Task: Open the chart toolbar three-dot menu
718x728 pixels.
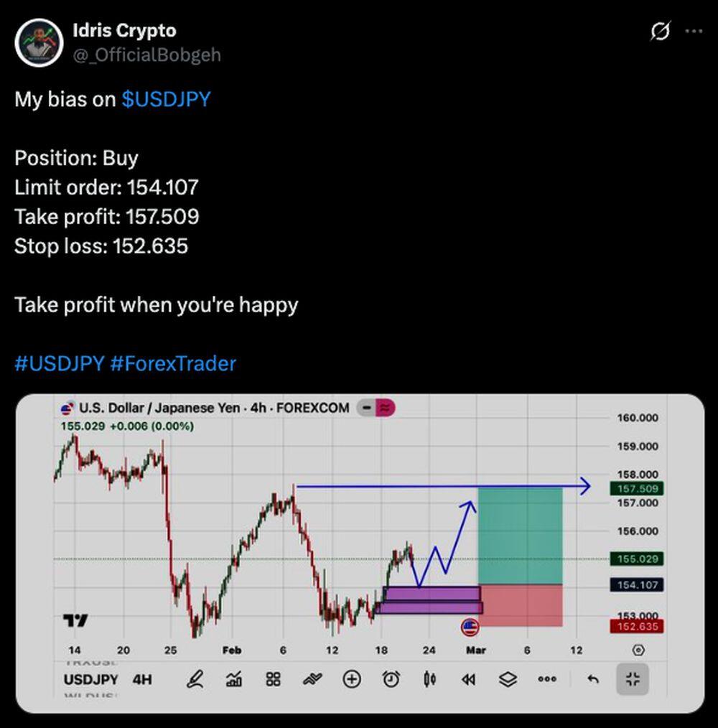Action: coord(547,679)
